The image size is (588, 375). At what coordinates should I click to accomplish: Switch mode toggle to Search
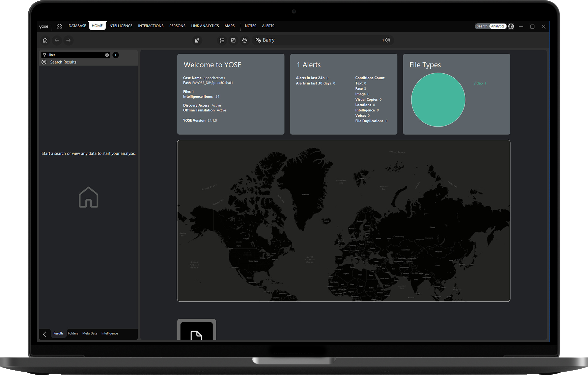pos(482,26)
